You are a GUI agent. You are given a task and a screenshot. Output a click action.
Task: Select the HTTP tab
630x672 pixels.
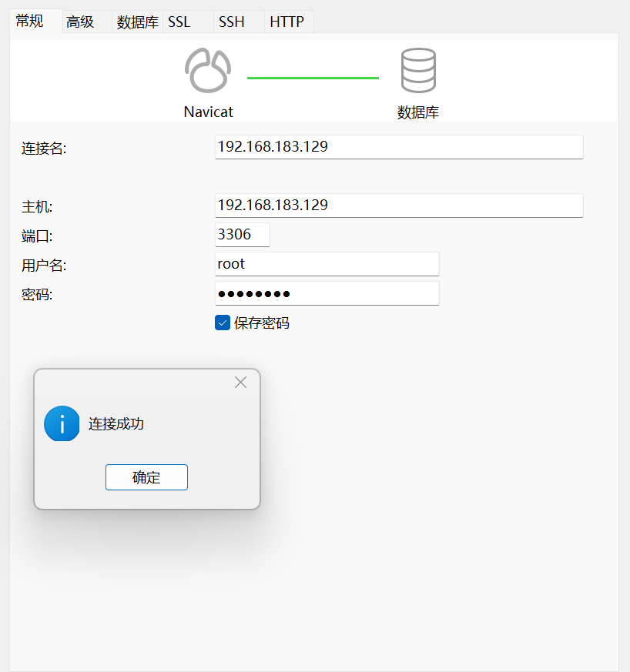coord(289,22)
